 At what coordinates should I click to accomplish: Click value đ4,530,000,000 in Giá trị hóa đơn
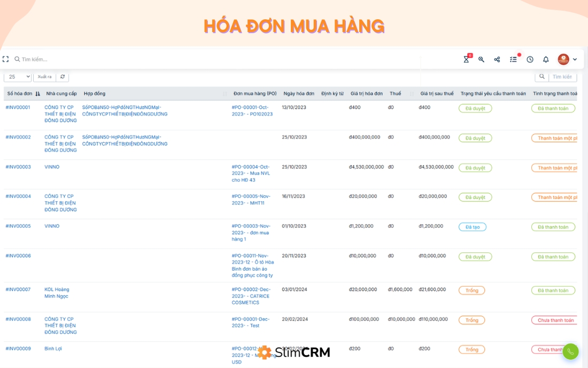click(366, 167)
